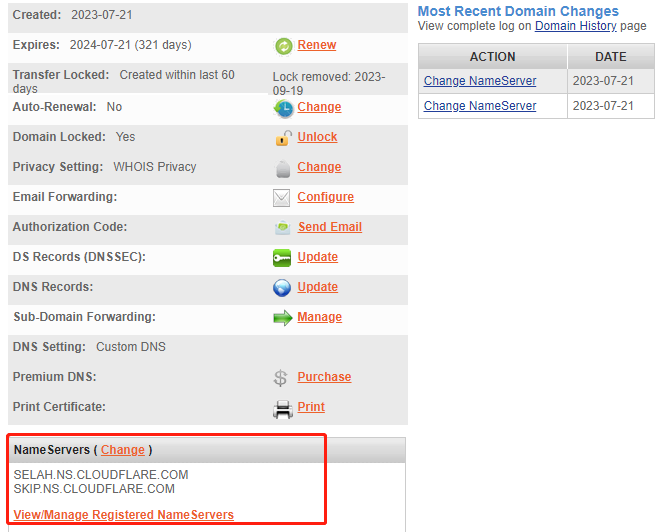Click the DNS Records globe icon
The height and width of the screenshot is (532, 657).
(282, 288)
